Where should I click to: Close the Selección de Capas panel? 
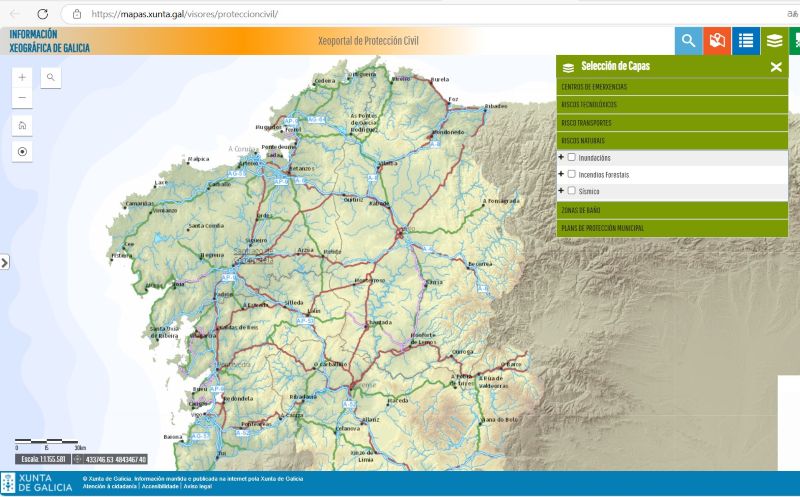click(x=776, y=67)
